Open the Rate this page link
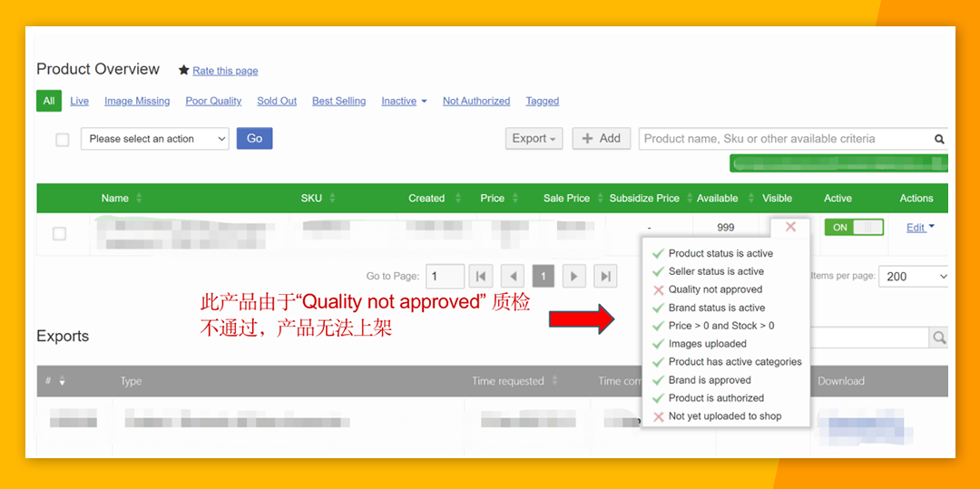Image resolution: width=980 pixels, height=489 pixels. click(x=225, y=71)
